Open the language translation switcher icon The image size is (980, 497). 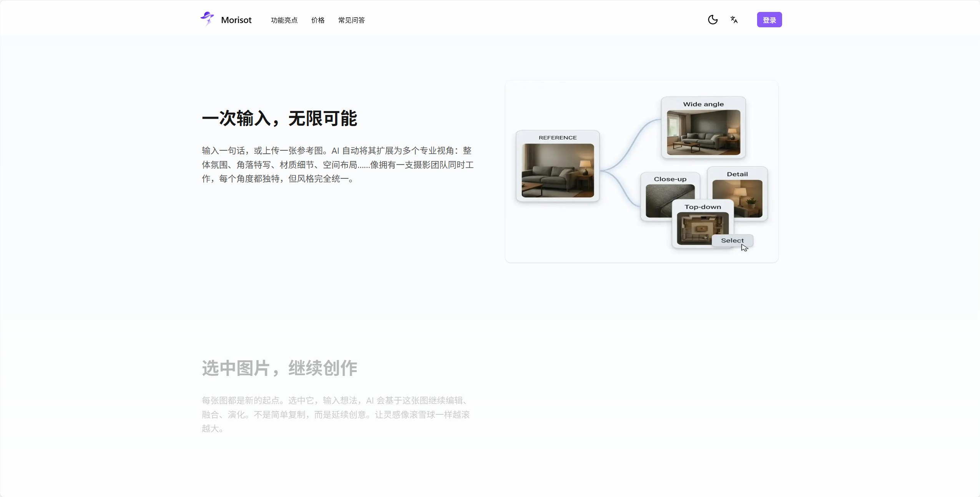coord(734,20)
